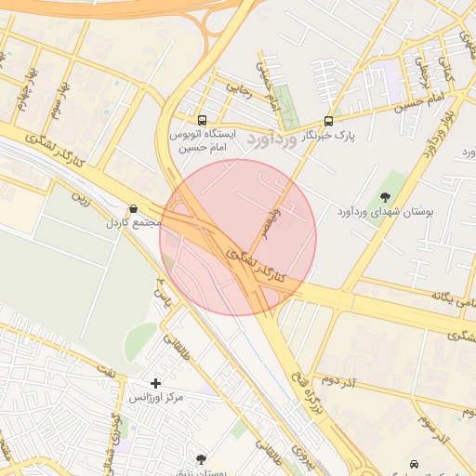Screen dimensions: 476x476
Task: Select the park tree icon at the bottom edge
Action: coord(201,459)
